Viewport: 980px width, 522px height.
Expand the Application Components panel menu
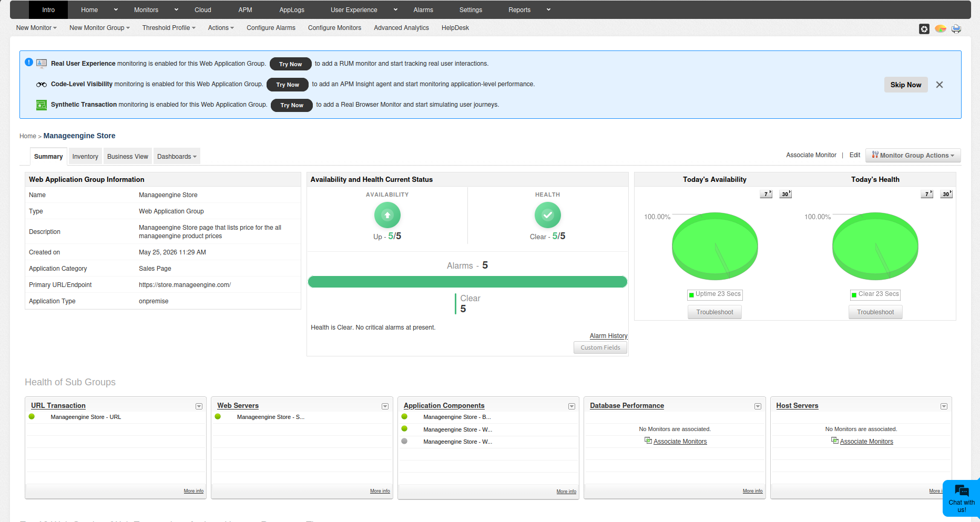point(571,406)
